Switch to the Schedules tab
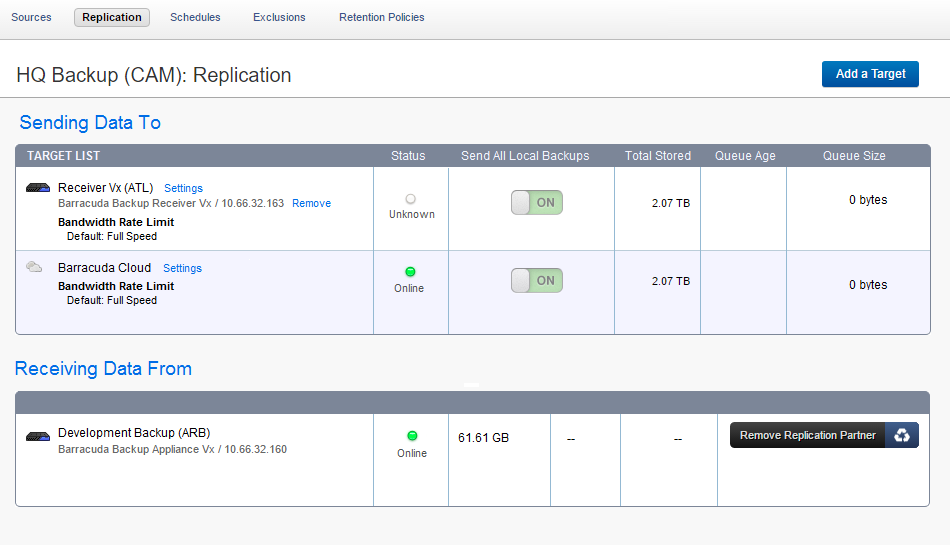This screenshot has height=545, width=950. (195, 17)
